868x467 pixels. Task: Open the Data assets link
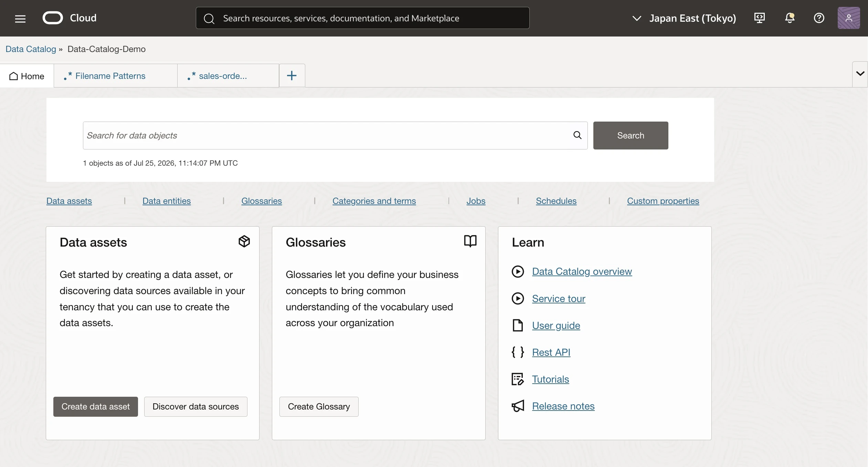coord(69,201)
